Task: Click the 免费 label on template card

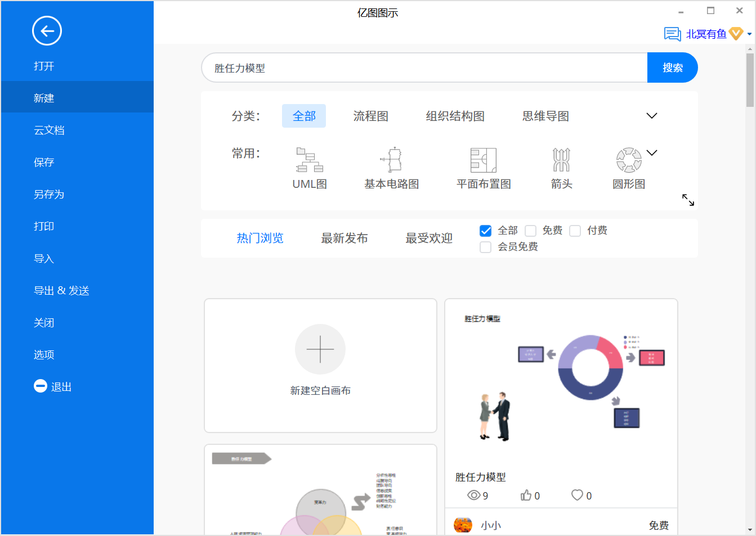Action: click(x=659, y=525)
